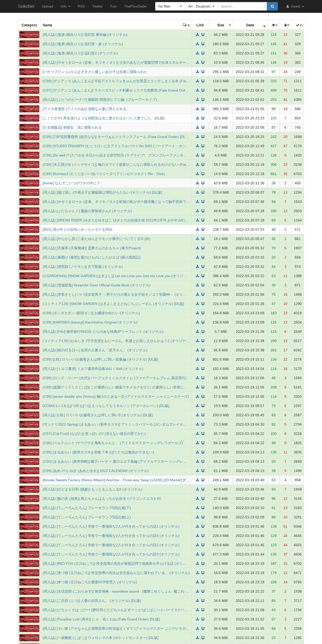Download torrent file for the 61.1 MiB entry
The width and height of the screenshot is (322, 644).
(198, 471)
